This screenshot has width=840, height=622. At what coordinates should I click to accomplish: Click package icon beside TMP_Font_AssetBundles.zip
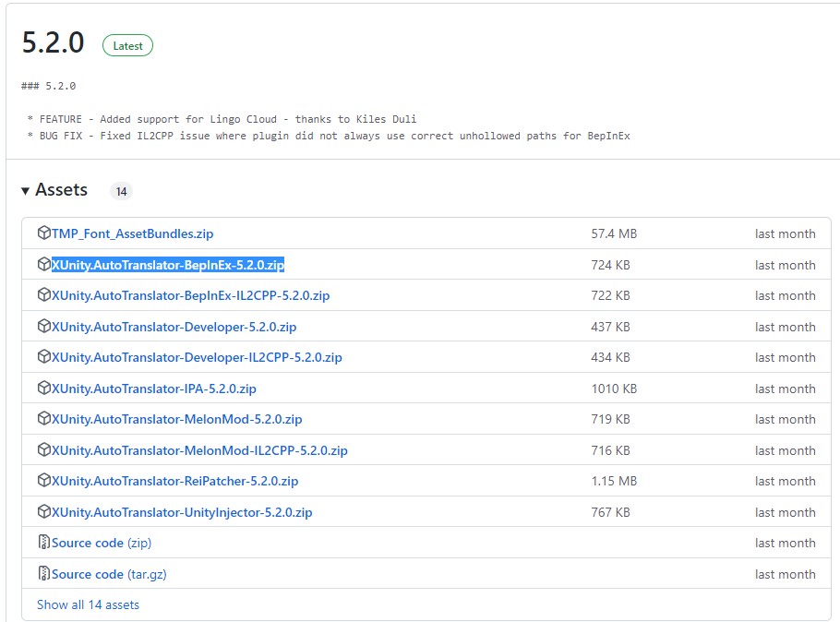tap(44, 233)
